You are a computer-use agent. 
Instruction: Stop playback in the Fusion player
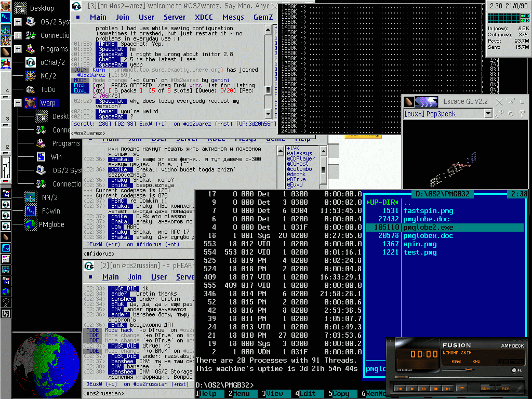coord(436,389)
